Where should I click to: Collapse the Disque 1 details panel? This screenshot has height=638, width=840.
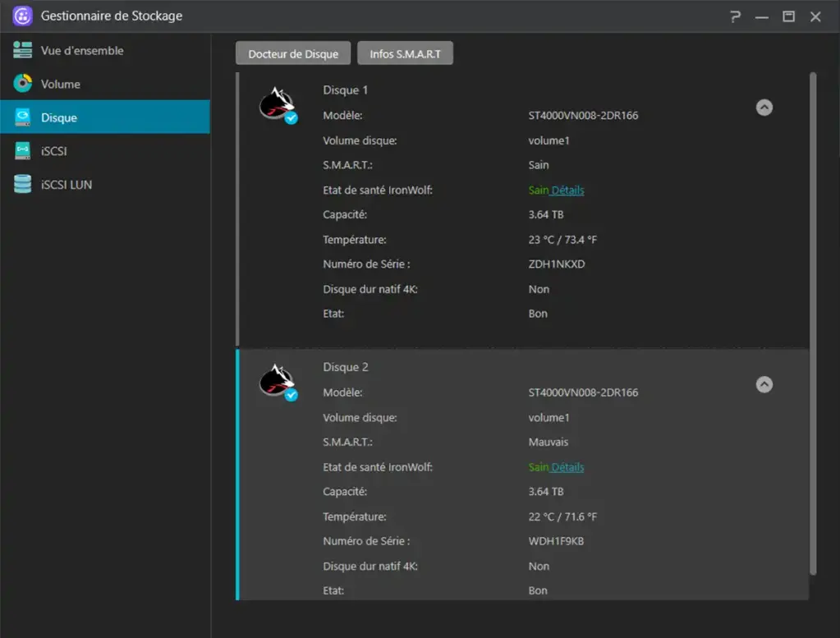[x=764, y=108]
